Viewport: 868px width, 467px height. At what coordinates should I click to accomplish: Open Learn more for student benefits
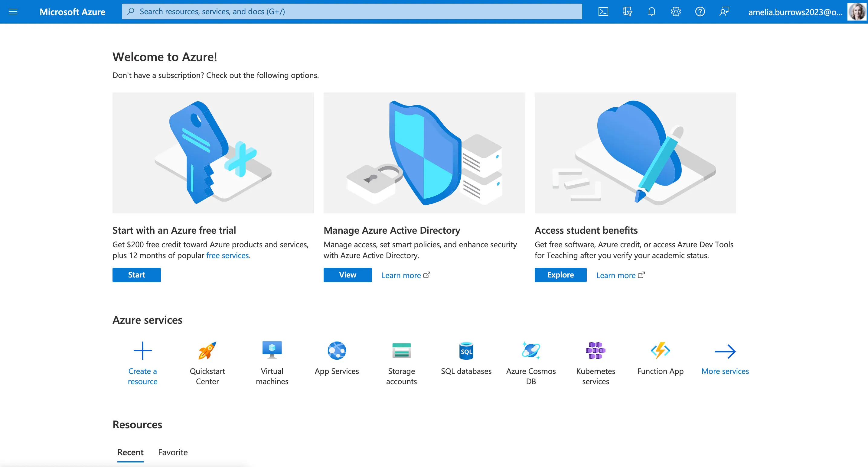coord(620,275)
